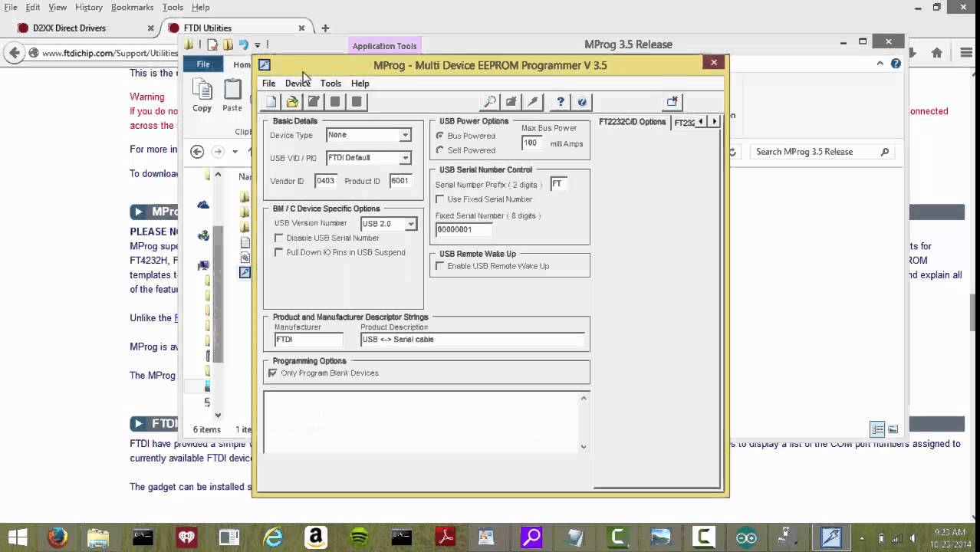Open Adobe Reader from the taskbar
The width and height of the screenshot is (980, 552).
445,537
